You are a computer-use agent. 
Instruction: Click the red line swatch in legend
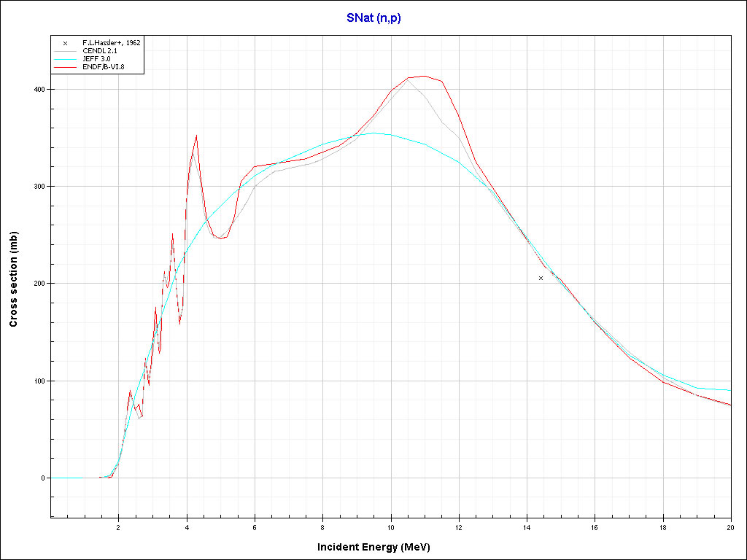[66, 67]
